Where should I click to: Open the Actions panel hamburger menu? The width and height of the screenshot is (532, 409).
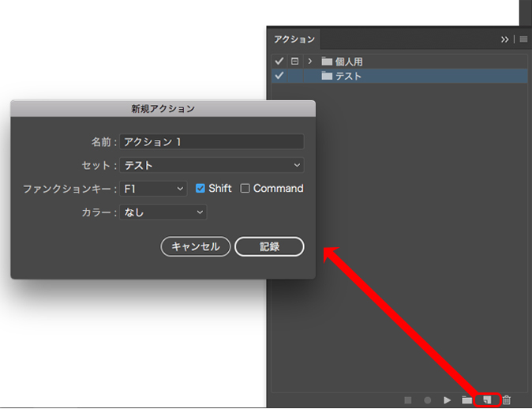coord(523,39)
